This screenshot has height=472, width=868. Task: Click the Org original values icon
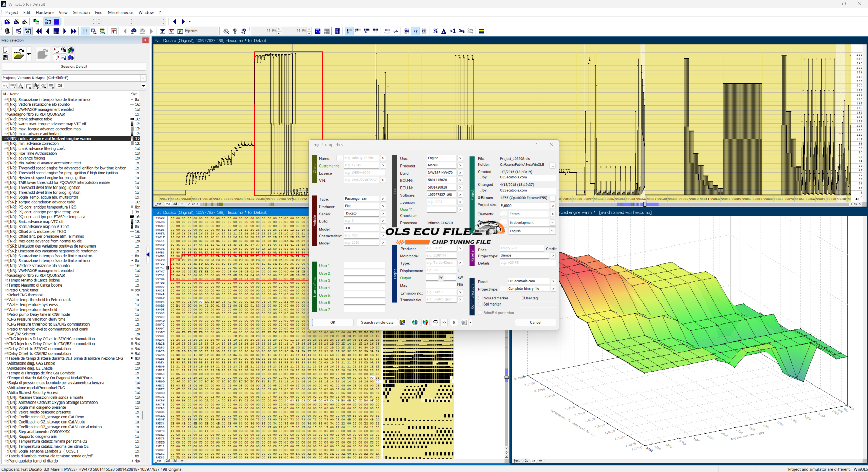(x=461, y=31)
